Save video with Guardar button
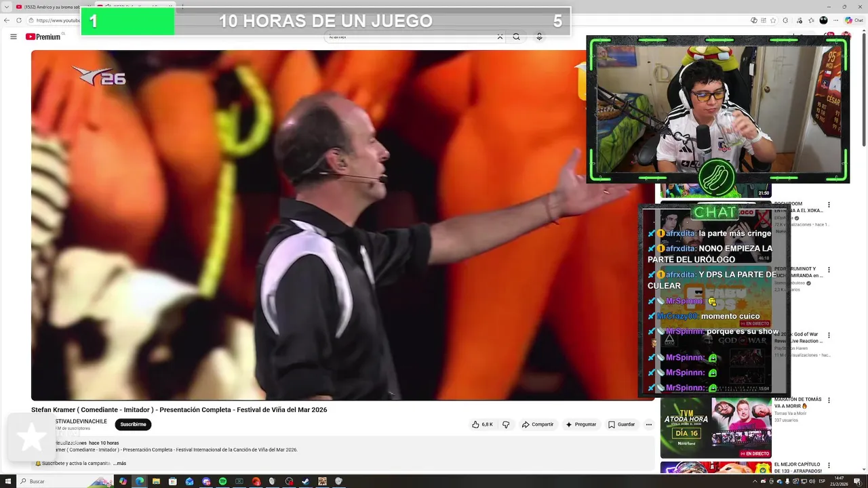Viewport: 868px width, 488px height. pyautogui.click(x=621, y=424)
